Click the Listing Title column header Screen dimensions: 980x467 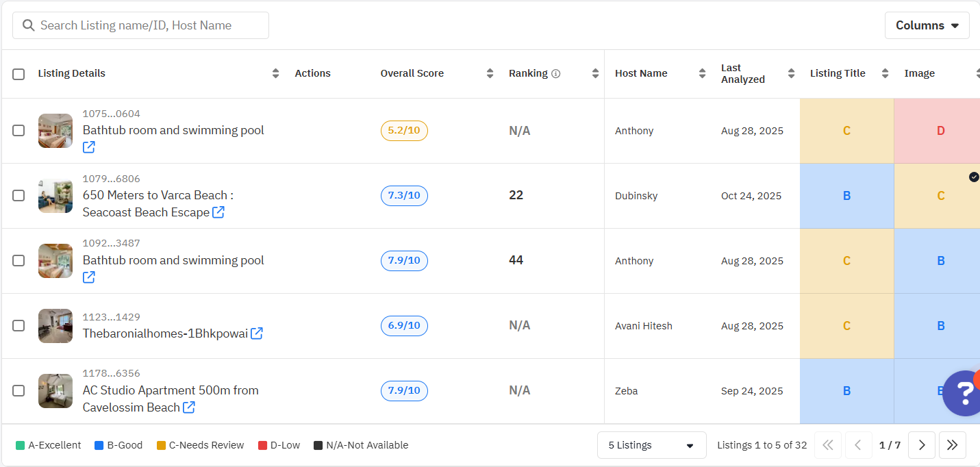(x=837, y=73)
